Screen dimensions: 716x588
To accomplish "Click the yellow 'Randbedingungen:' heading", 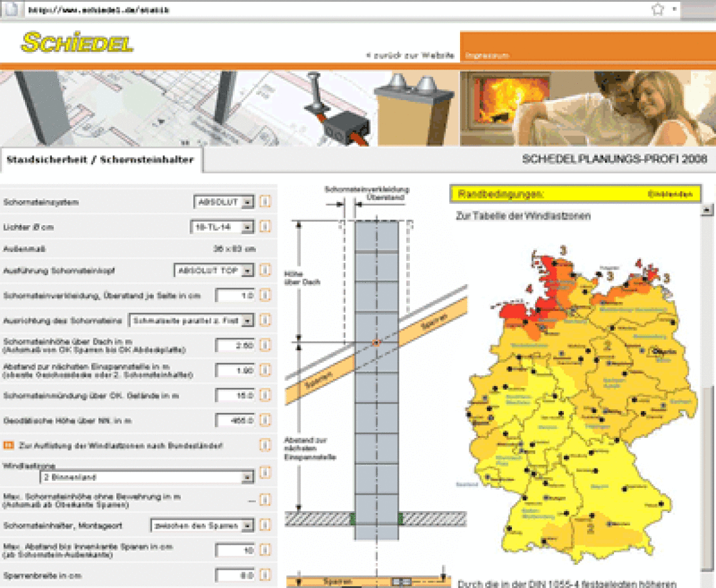I will point(501,194).
